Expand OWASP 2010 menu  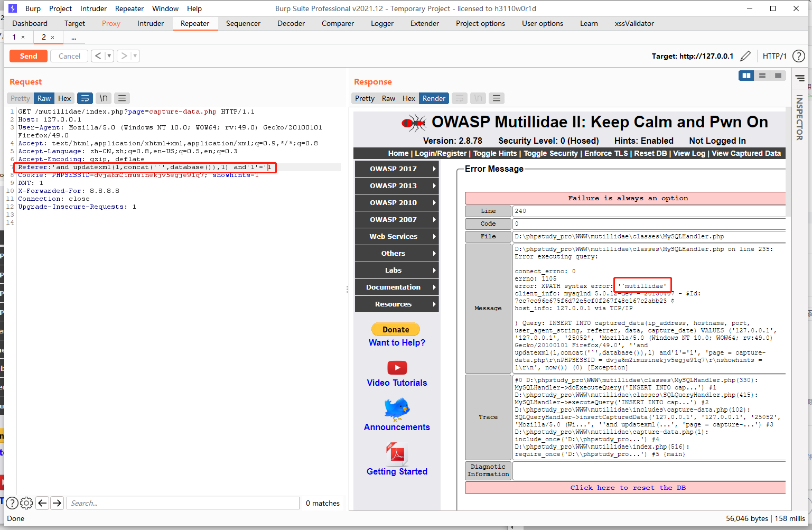[x=397, y=202]
